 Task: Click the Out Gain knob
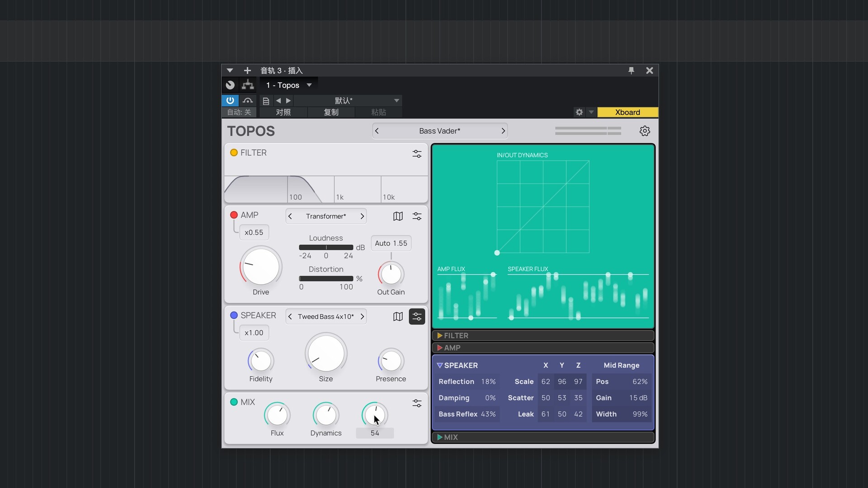pyautogui.click(x=391, y=274)
